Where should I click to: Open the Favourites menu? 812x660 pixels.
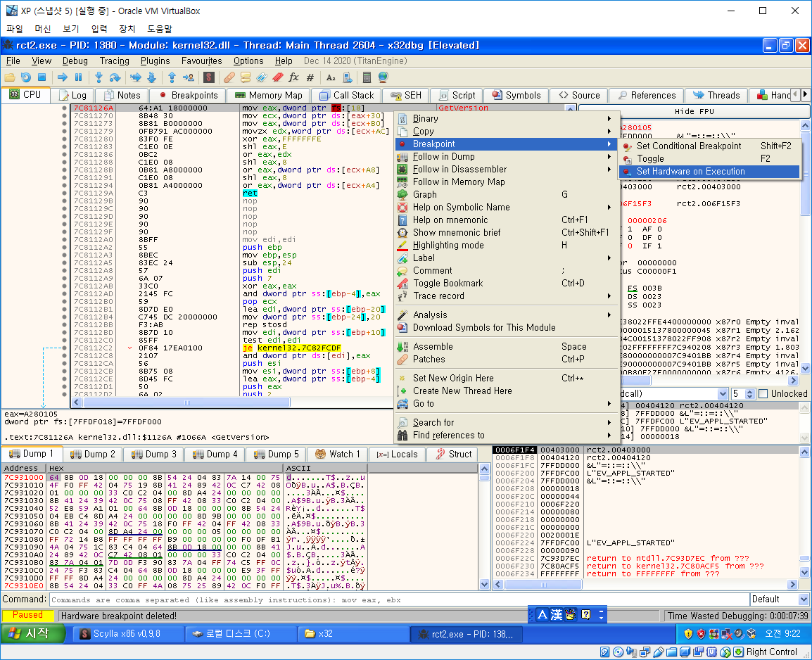(x=201, y=61)
